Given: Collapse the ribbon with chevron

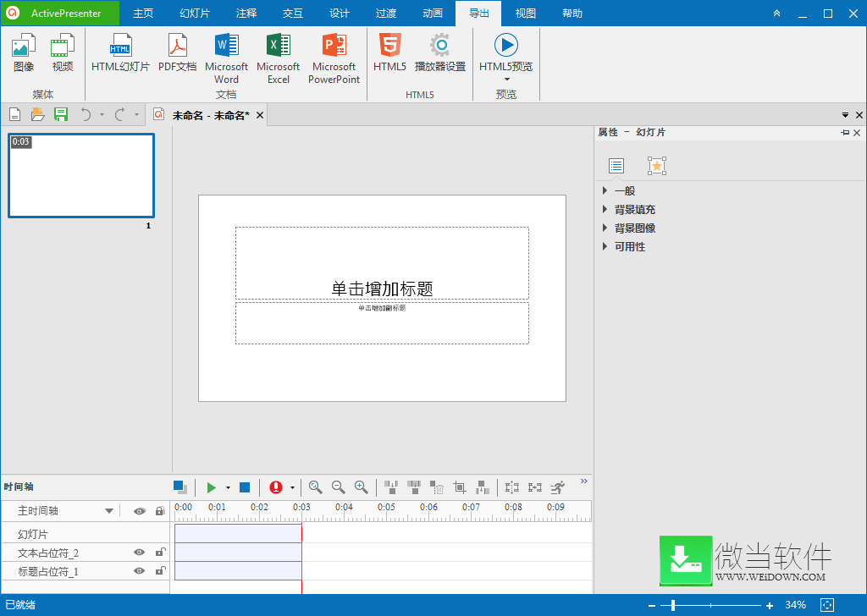Looking at the screenshot, I should (777, 14).
